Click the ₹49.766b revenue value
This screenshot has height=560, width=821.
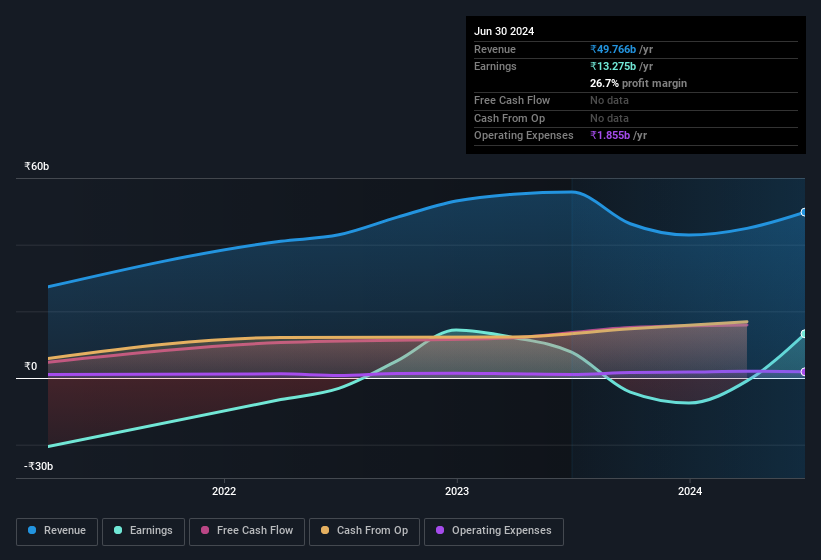click(613, 49)
